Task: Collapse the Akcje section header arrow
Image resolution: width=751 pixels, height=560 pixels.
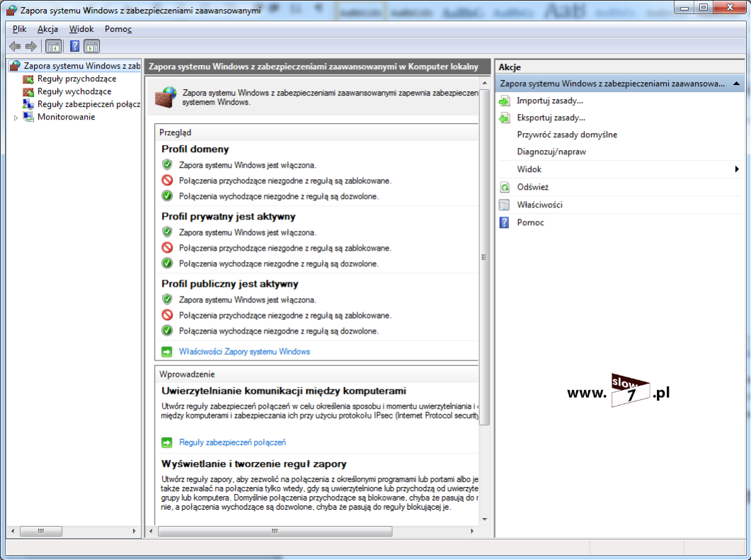Action: (737, 84)
